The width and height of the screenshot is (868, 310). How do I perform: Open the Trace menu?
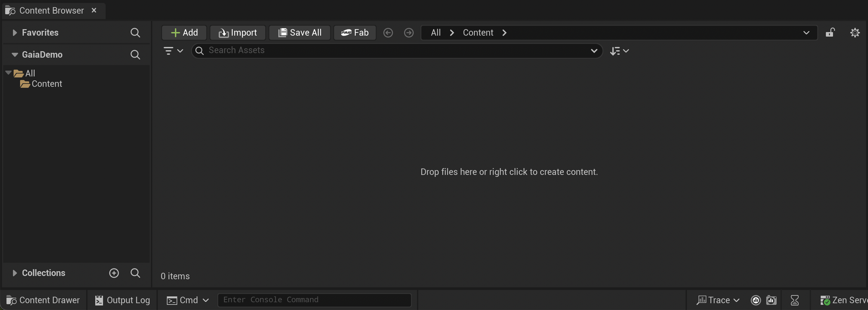tap(718, 300)
